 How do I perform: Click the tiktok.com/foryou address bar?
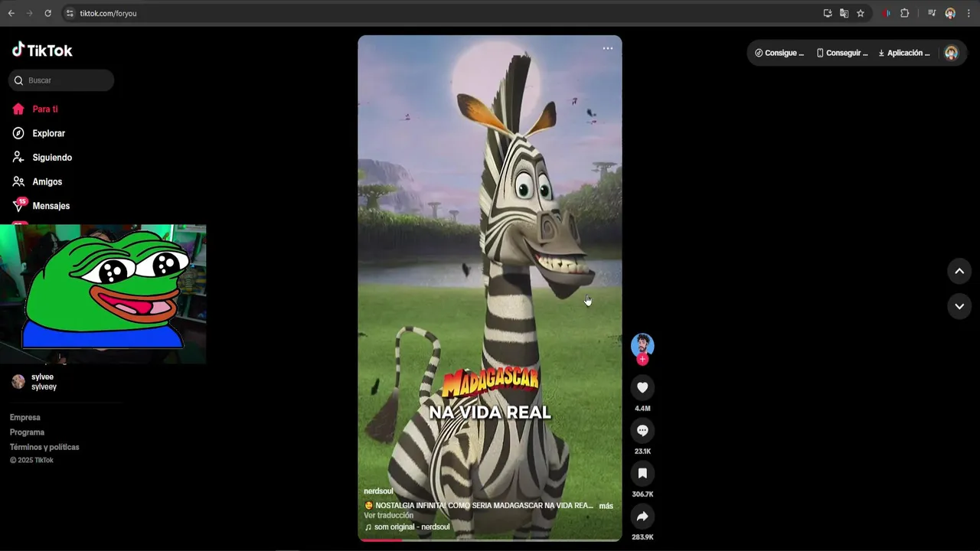[x=108, y=13]
